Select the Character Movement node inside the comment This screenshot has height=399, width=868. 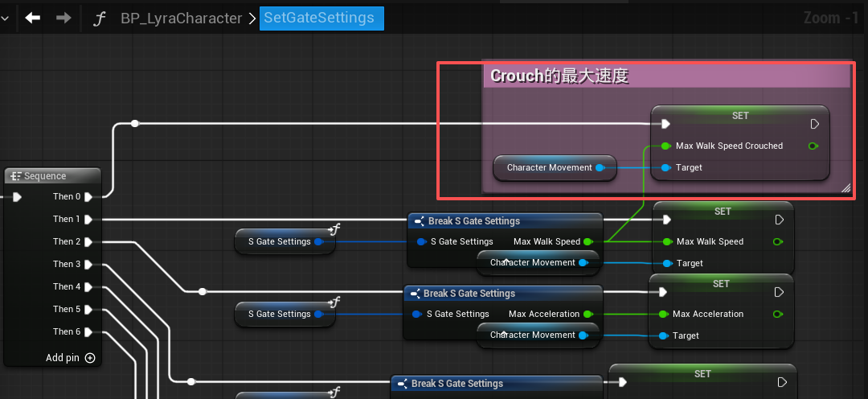coord(554,167)
